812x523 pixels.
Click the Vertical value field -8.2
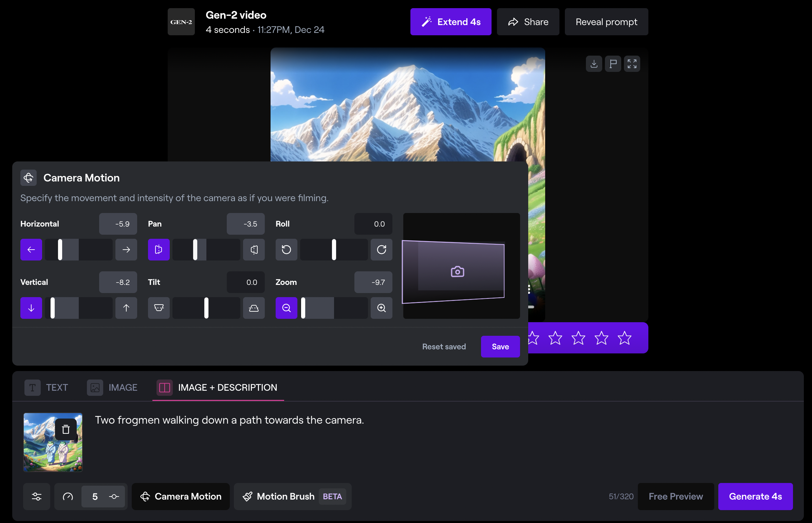118,282
